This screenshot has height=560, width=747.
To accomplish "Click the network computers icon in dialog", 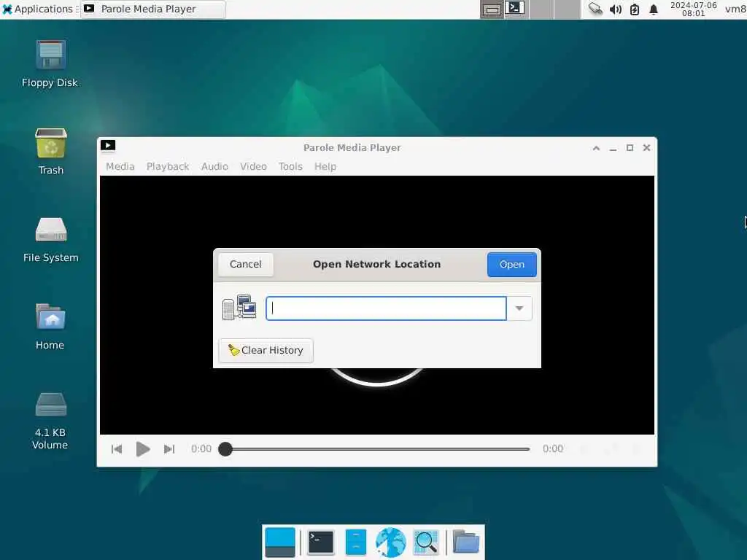I will [239, 307].
